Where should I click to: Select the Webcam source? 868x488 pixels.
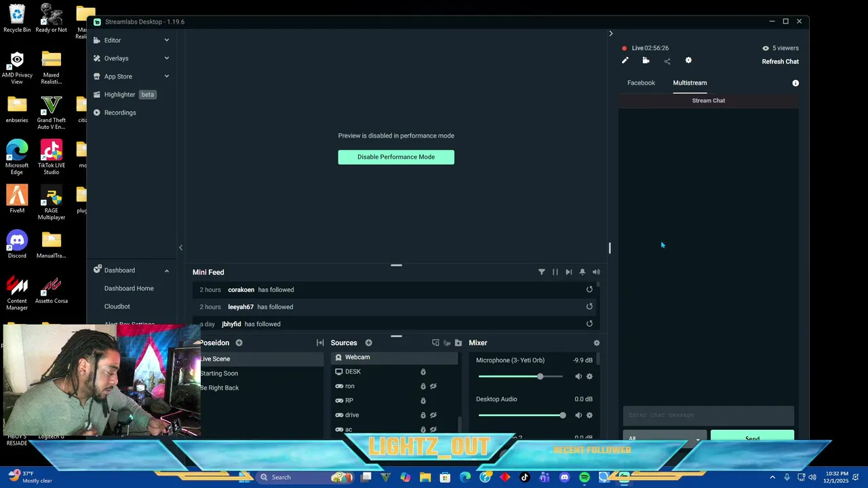point(395,357)
